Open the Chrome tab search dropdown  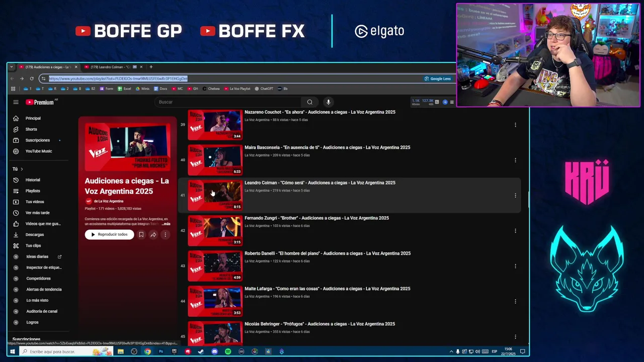coord(12,67)
